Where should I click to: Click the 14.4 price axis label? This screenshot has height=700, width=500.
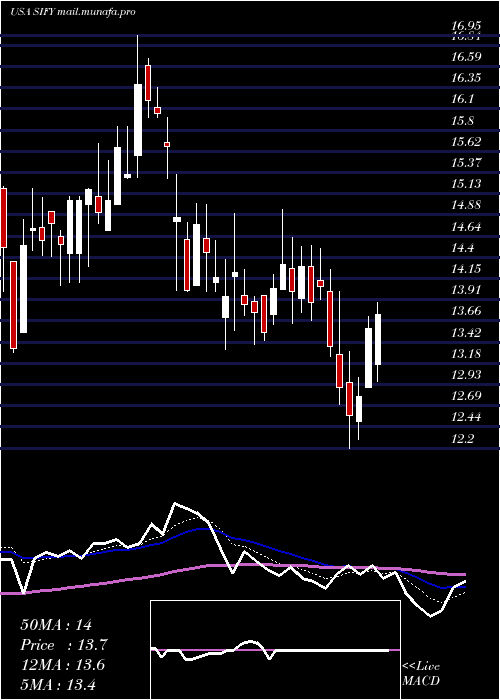462,248
